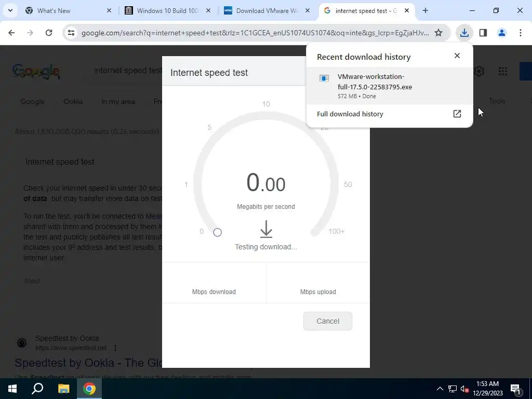Open Google apps grid

tap(503, 71)
